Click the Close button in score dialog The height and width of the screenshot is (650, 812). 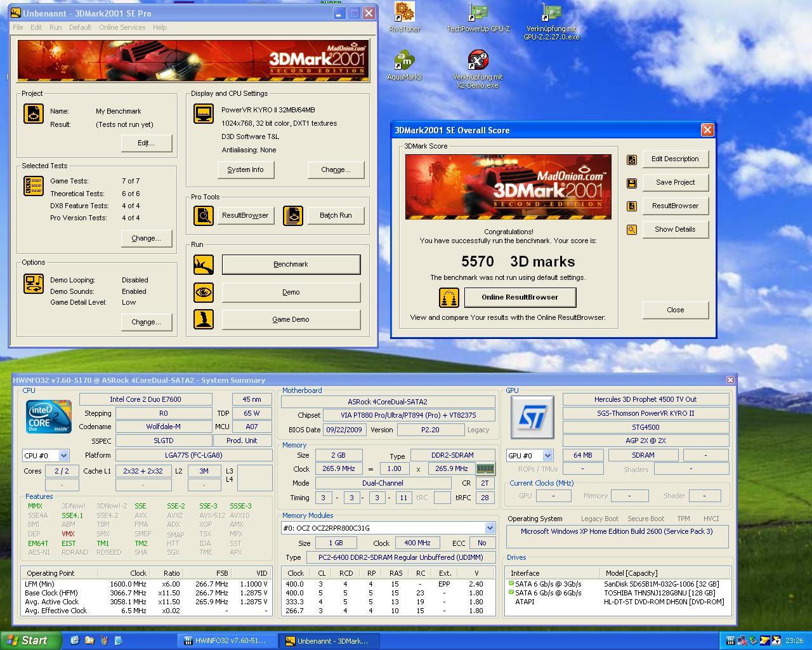pos(676,310)
